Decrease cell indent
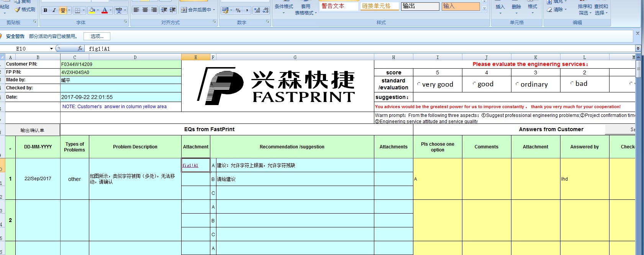 (164, 10)
